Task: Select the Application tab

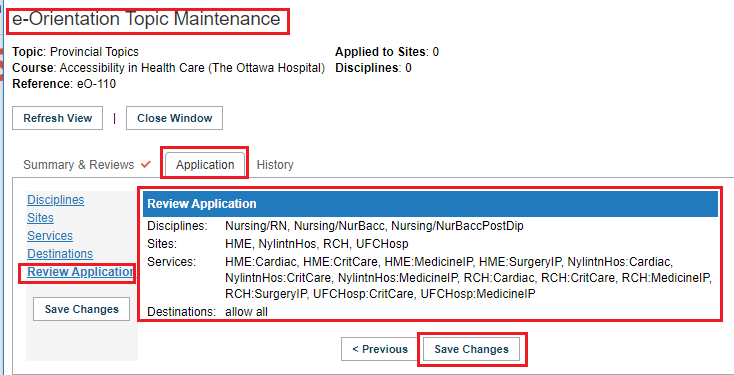Action: click(x=205, y=165)
